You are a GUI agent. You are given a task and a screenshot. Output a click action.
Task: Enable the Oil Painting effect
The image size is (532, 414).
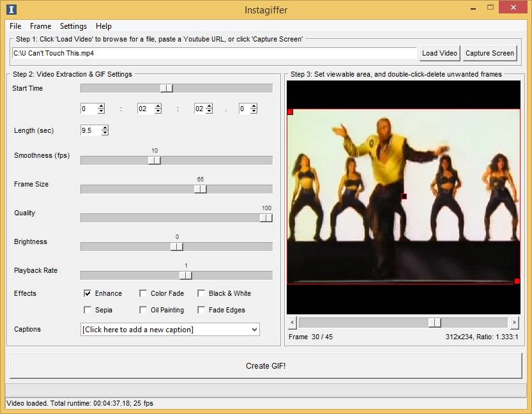pyautogui.click(x=143, y=310)
